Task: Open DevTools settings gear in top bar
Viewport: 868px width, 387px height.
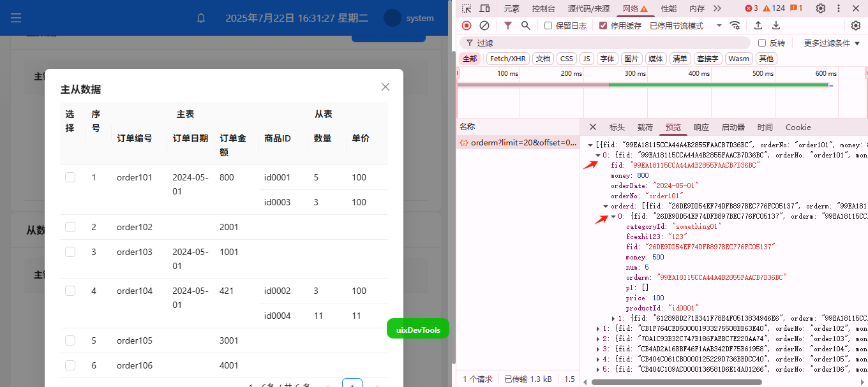Action: click(821, 8)
